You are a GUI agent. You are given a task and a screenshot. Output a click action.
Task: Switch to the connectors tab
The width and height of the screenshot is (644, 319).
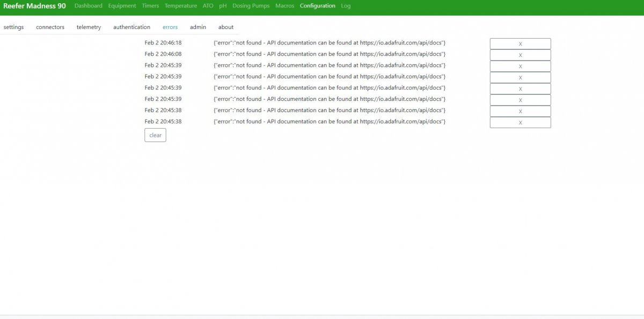tap(50, 27)
